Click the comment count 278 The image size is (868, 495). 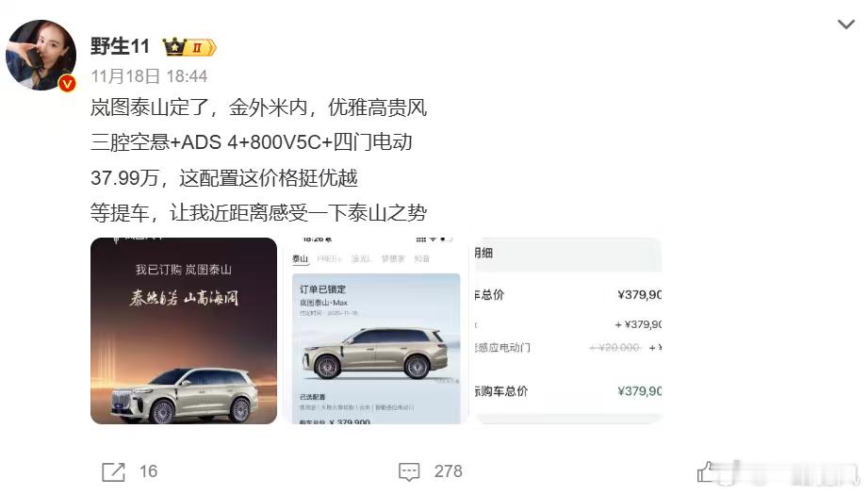tap(448, 471)
